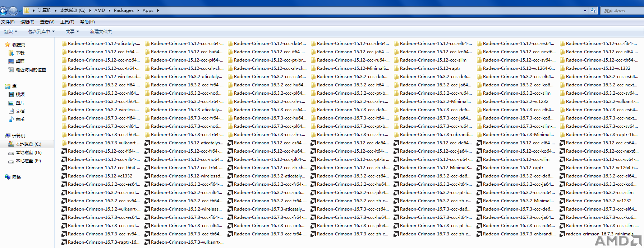Expand the address bar history dropdown

tap(585, 11)
